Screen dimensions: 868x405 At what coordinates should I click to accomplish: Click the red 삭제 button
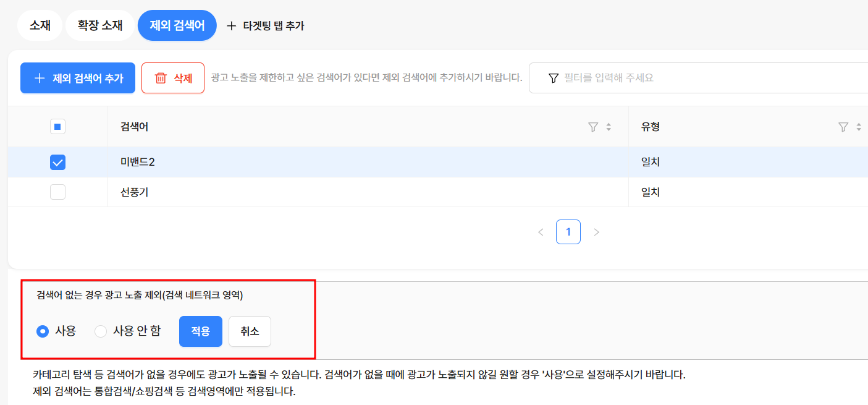173,78
